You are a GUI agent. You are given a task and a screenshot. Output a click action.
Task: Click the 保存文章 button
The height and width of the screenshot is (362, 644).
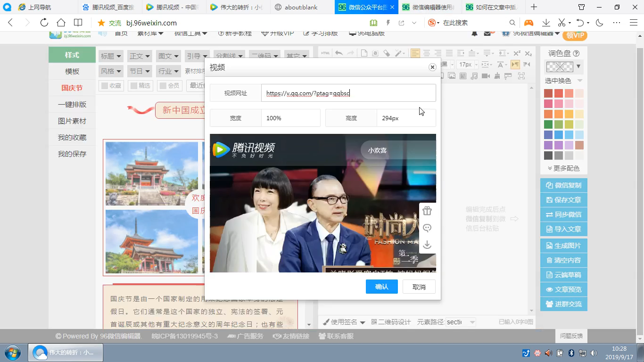click(x=564, y=200)
